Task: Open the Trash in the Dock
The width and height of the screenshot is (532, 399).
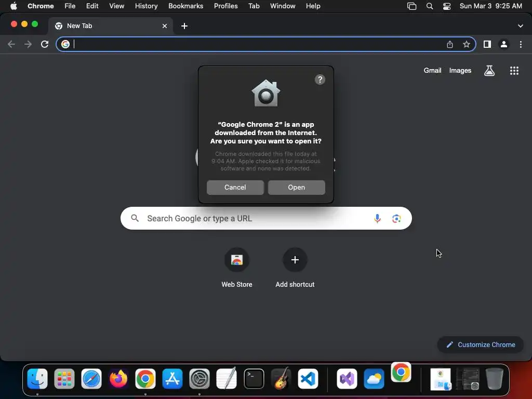Action: (495, 379)
